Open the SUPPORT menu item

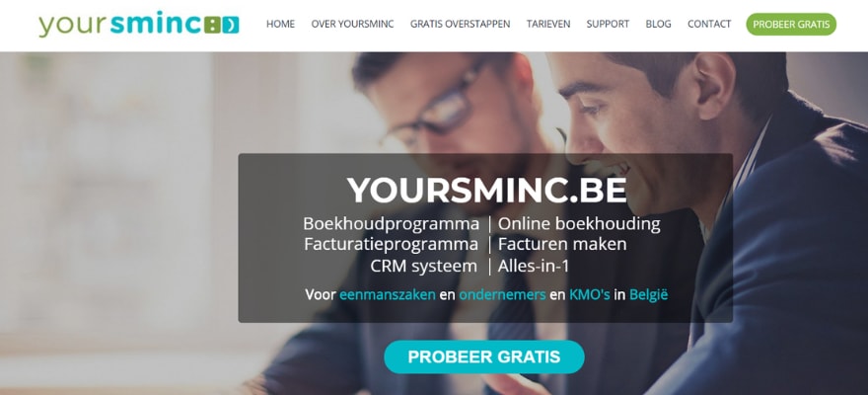pos(608,25)
